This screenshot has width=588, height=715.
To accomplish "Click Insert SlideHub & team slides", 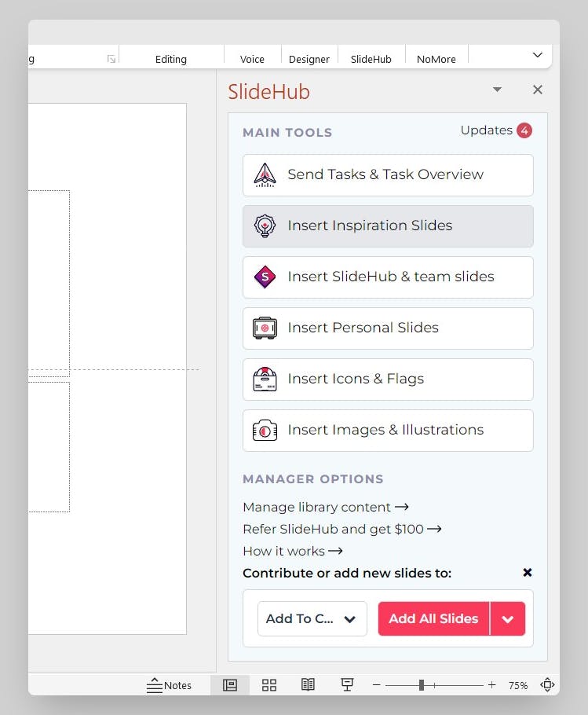I will 388,277.
